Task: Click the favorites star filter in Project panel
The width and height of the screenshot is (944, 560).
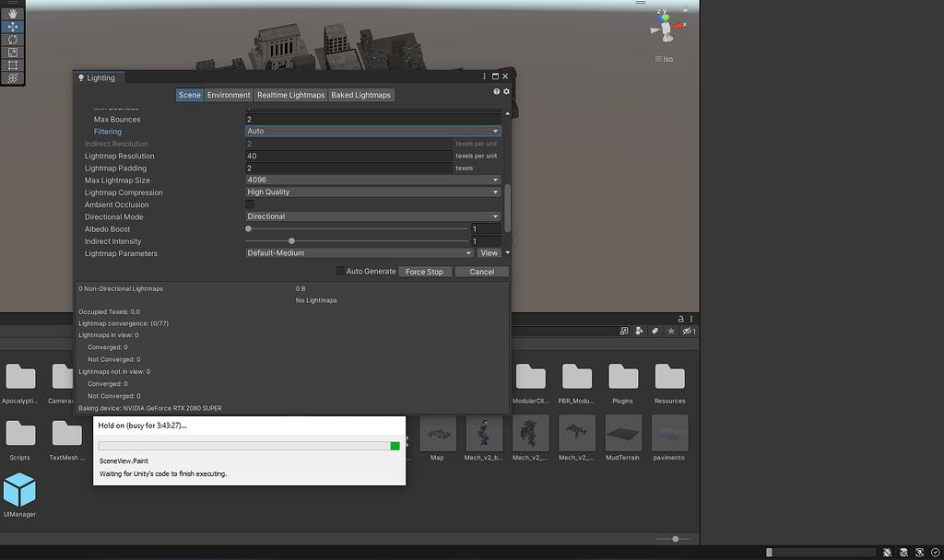Action: (x=671, y=331)
